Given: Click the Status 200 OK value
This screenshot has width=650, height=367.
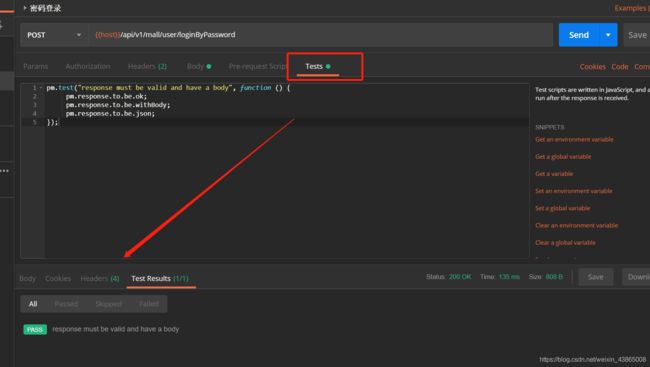Looking at the screenshot, I should click(x=460, y=277).
